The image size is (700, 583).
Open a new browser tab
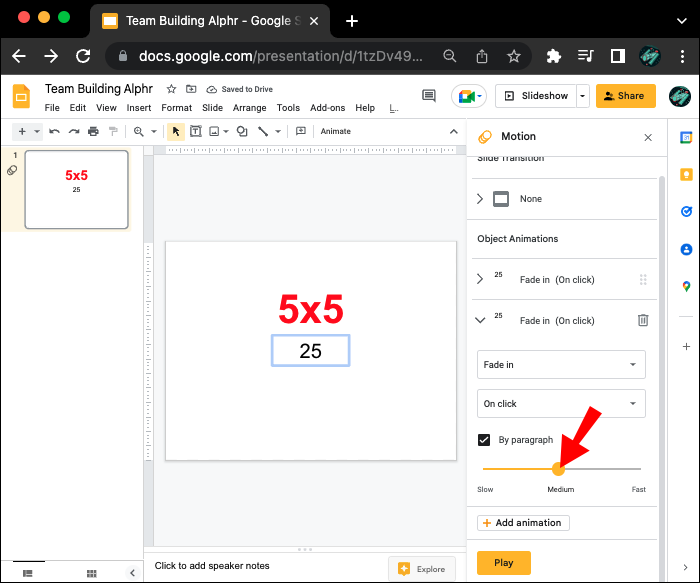tap(352, 21)
